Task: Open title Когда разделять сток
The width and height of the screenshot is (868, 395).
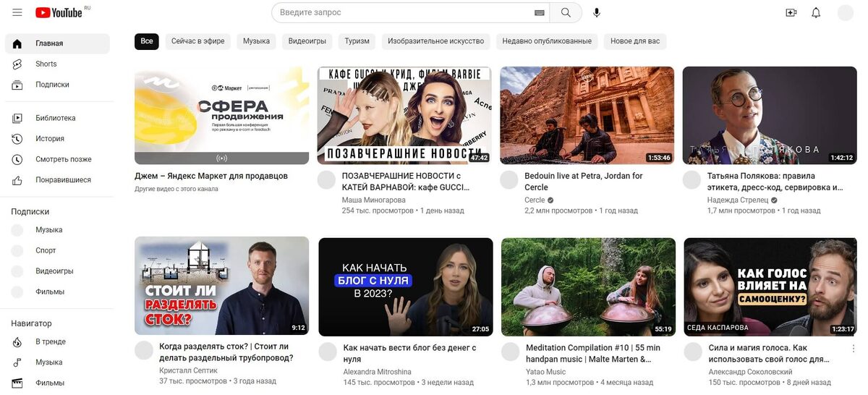Action: click(x=226, y=352)
